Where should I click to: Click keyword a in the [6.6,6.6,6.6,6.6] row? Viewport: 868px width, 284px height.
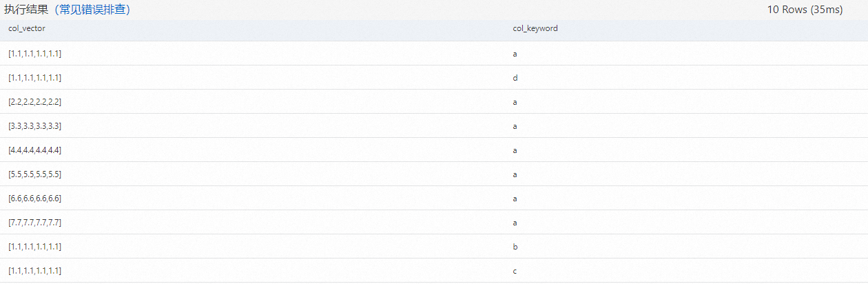515,199
